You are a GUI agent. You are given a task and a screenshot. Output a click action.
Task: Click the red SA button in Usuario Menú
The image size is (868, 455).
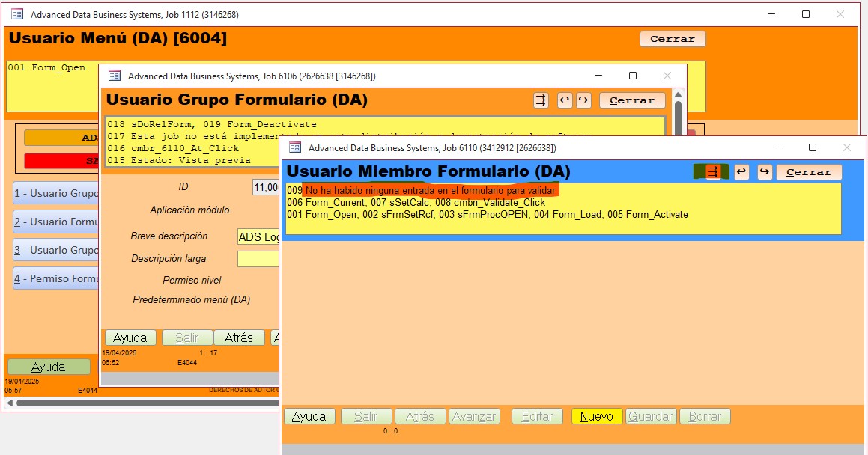click(61, 161)
